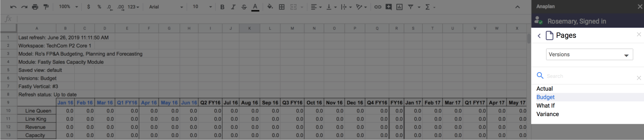Select the paint format tool

coord(46,7)
